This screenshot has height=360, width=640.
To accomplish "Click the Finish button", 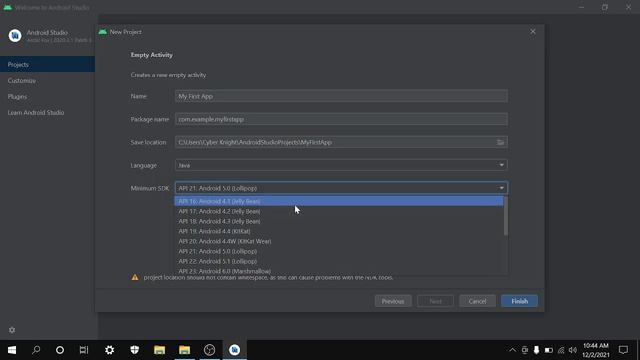I will [519, 301].
